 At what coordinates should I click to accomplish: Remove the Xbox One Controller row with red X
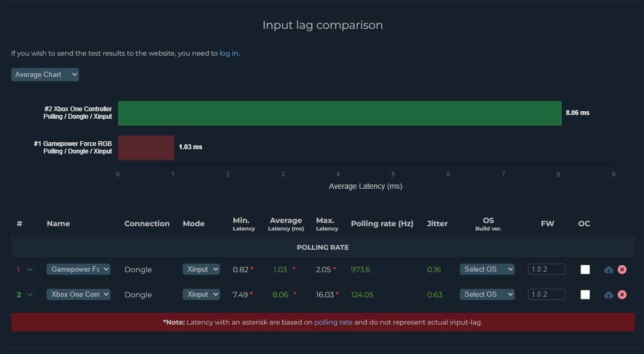[x=622, y=295]
